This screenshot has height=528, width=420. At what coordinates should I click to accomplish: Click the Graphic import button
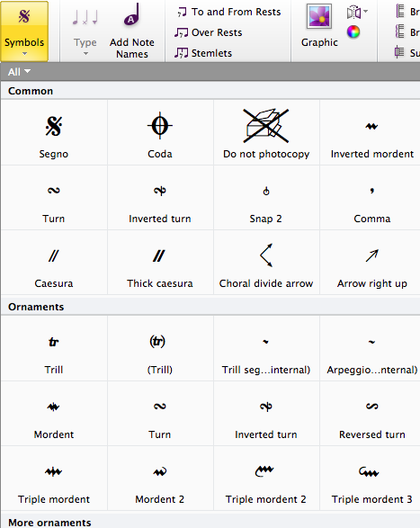pos(319,26)
